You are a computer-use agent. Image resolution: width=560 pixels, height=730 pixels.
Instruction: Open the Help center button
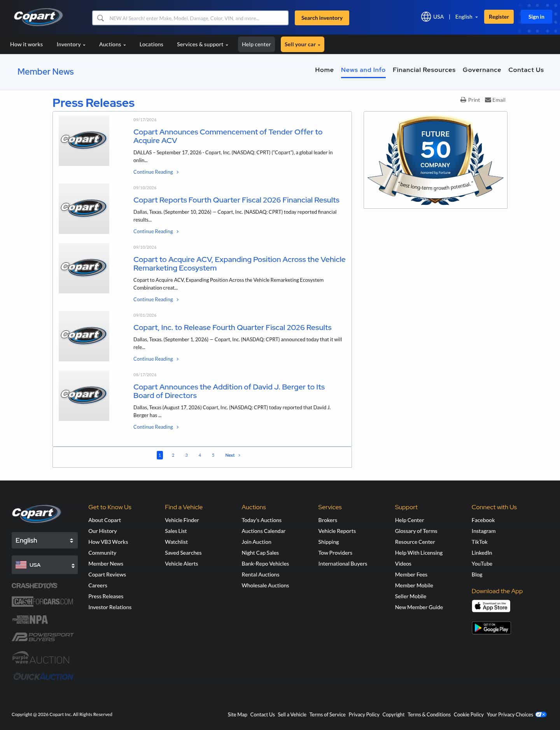256,44
